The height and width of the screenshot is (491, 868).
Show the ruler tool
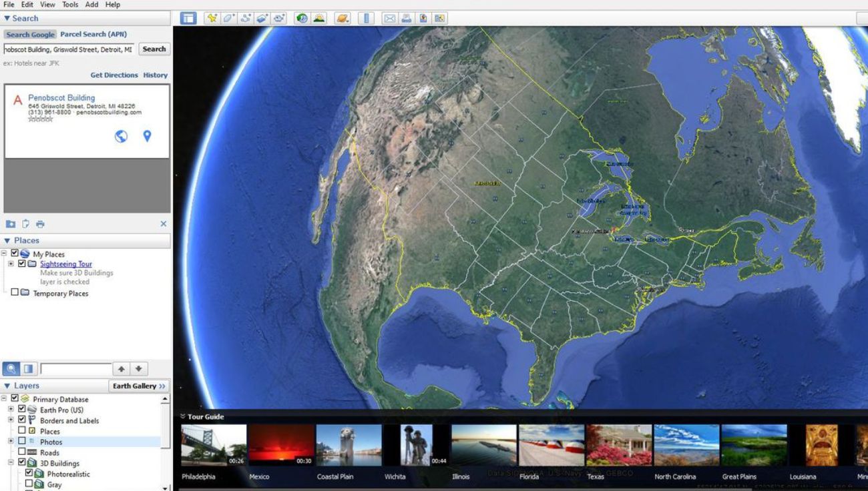coord(366,18)
